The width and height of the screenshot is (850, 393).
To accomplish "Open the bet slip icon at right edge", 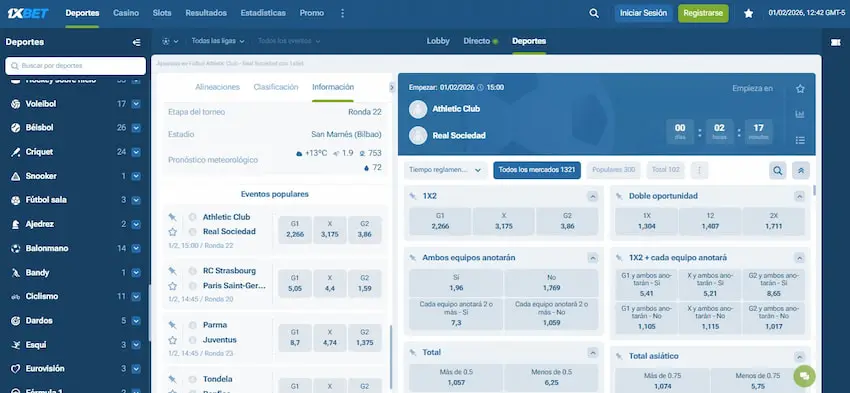I will pos(835,42).
